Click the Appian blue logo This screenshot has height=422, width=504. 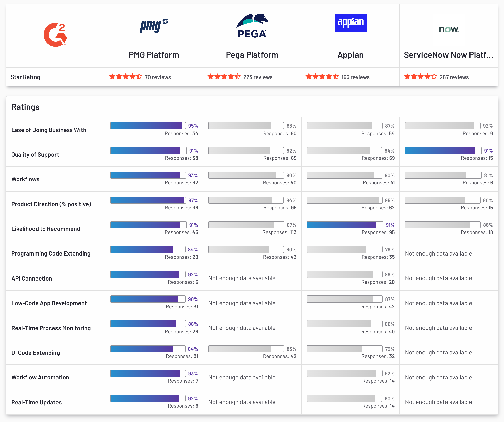(x=350, y=23)
